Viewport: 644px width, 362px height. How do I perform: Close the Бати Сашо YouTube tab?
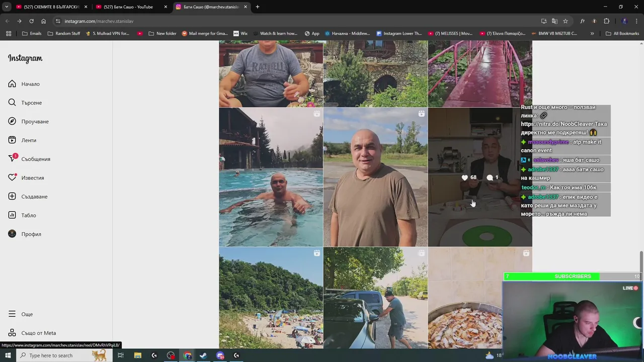click(166, 7)
